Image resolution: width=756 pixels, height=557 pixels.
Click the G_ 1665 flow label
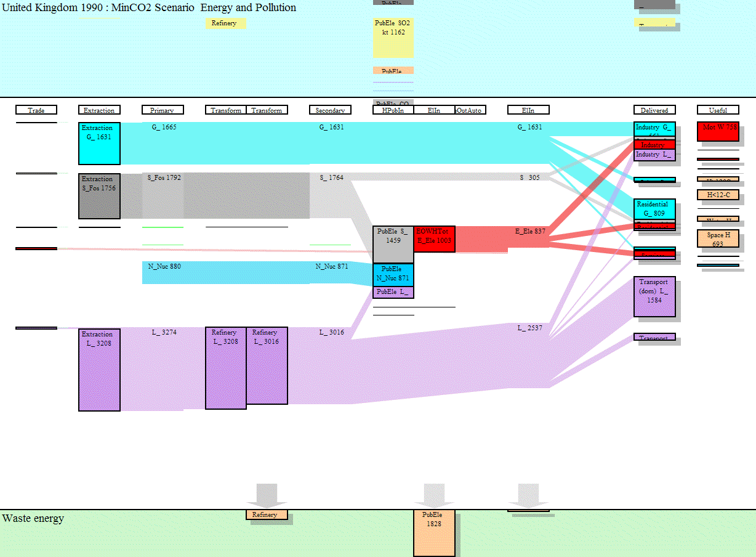[x=164, y=127]
